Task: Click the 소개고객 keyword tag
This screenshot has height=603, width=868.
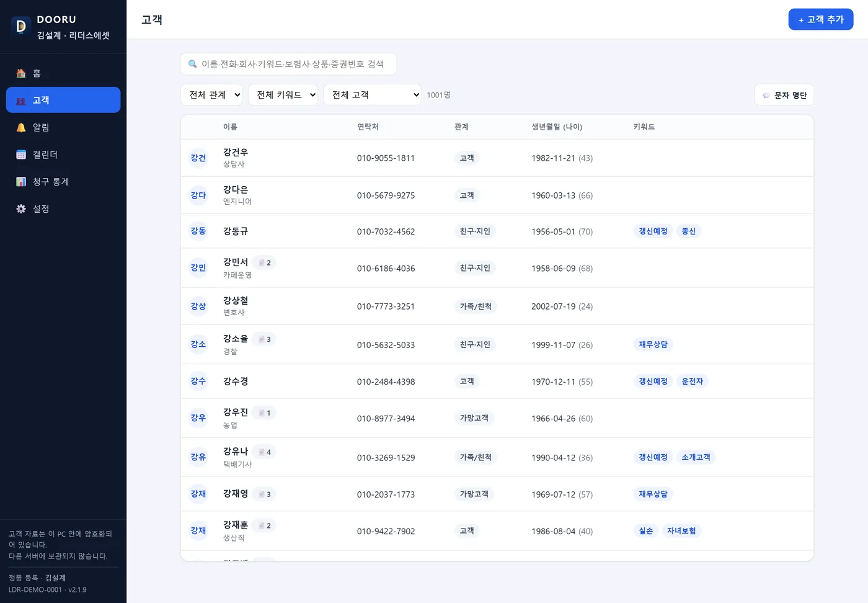Action: click(x=696, y=457)
